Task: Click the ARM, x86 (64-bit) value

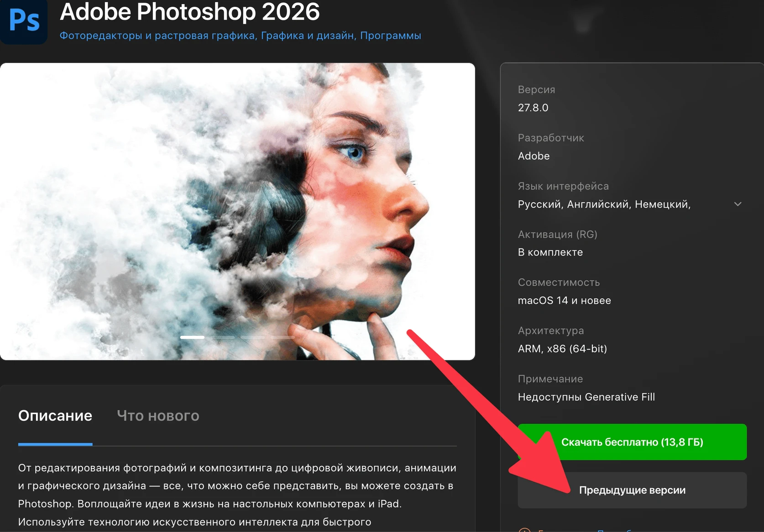Action: [x=563, y=349]
